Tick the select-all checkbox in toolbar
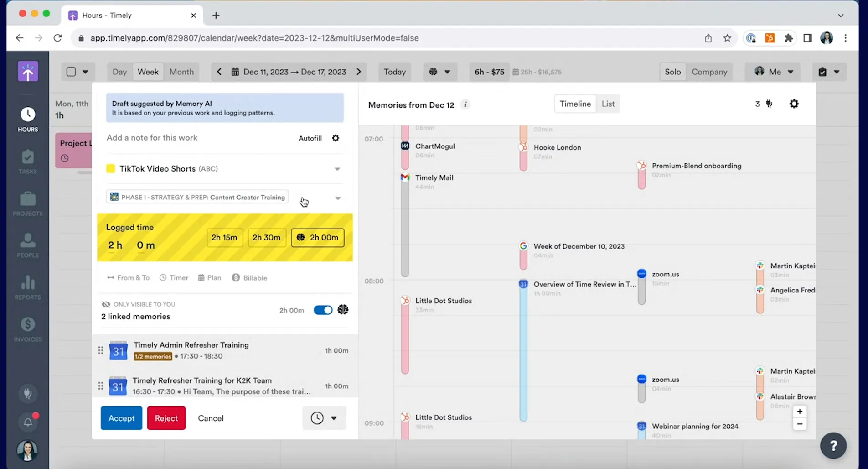 [71, 72]
